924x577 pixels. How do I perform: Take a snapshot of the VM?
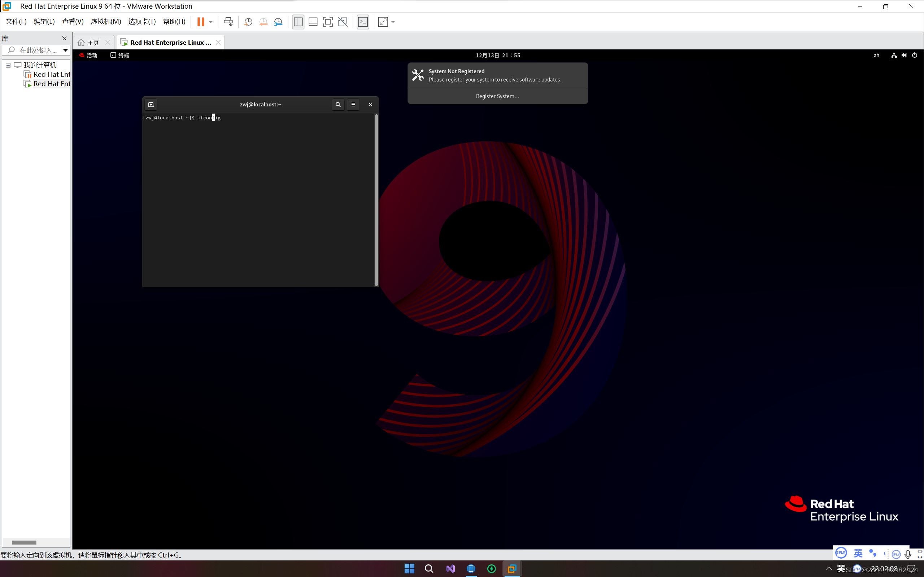pyautogui.click(x=248, y=22)
